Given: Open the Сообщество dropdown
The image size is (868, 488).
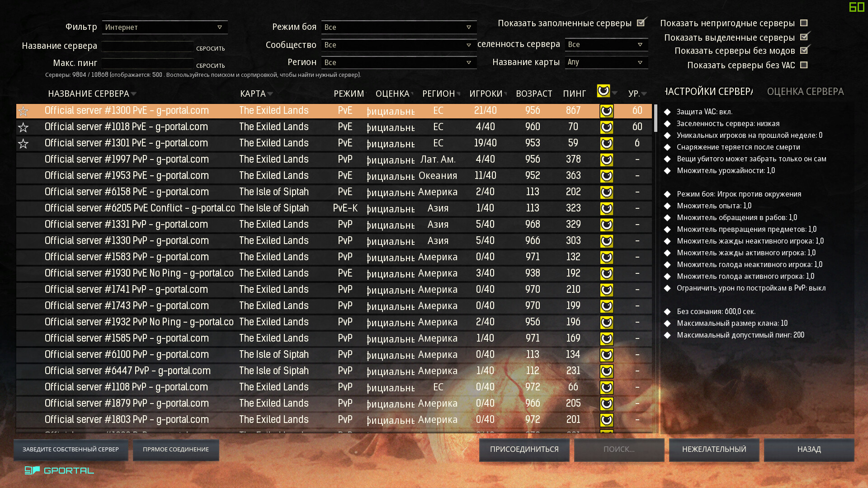Looking at the screenshot, I should pos(399,45).
